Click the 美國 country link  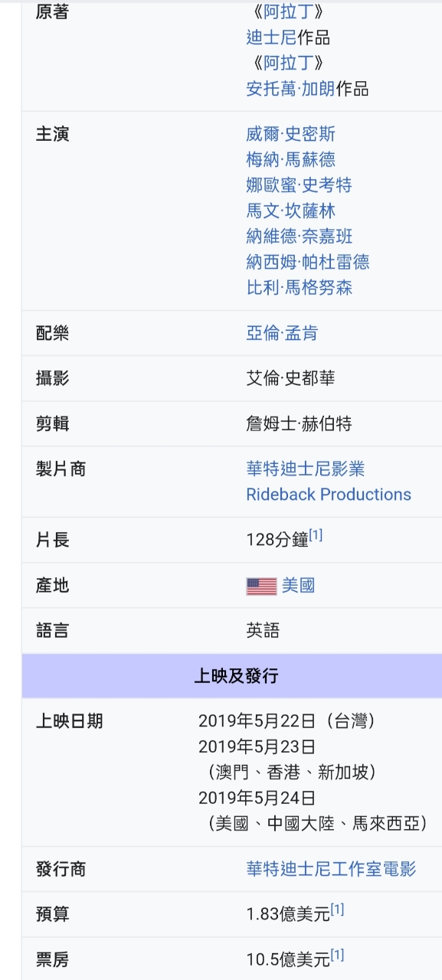299,586
